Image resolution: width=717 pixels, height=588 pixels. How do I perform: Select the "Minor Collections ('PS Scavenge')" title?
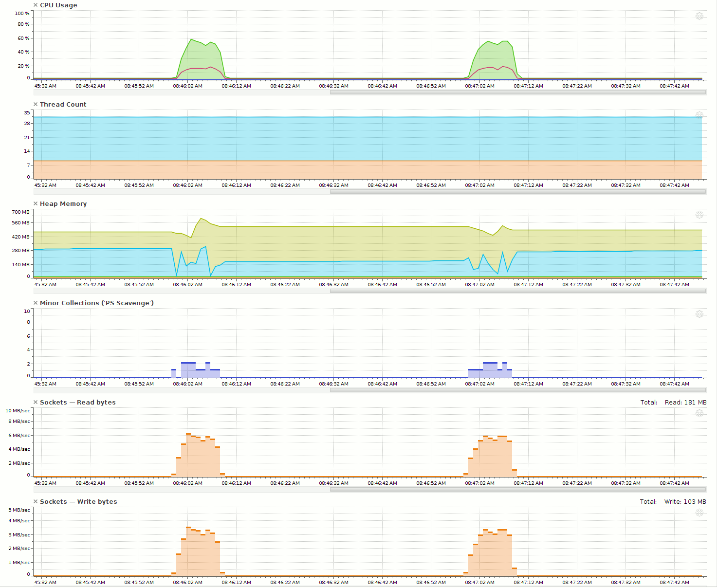coord(97,303)
